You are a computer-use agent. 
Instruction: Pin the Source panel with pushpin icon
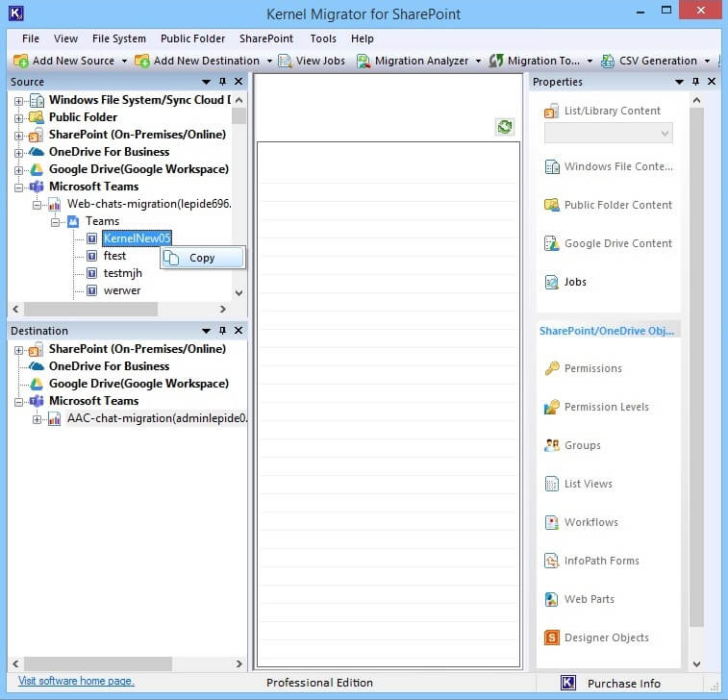[223, 82]
